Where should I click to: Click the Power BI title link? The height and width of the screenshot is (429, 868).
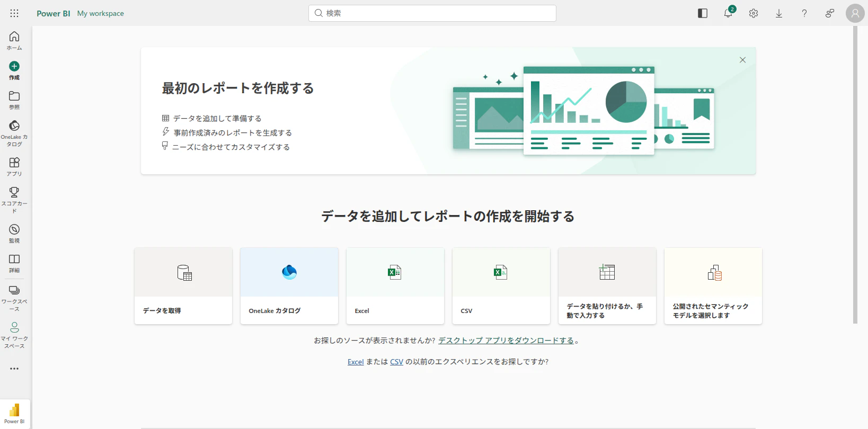[x=53, y=13]
